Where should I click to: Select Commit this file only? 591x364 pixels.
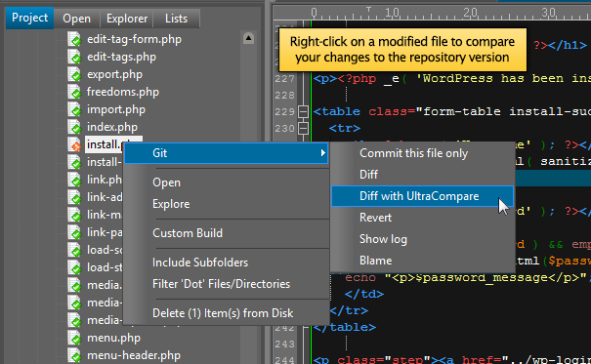[x=413, y=153]
